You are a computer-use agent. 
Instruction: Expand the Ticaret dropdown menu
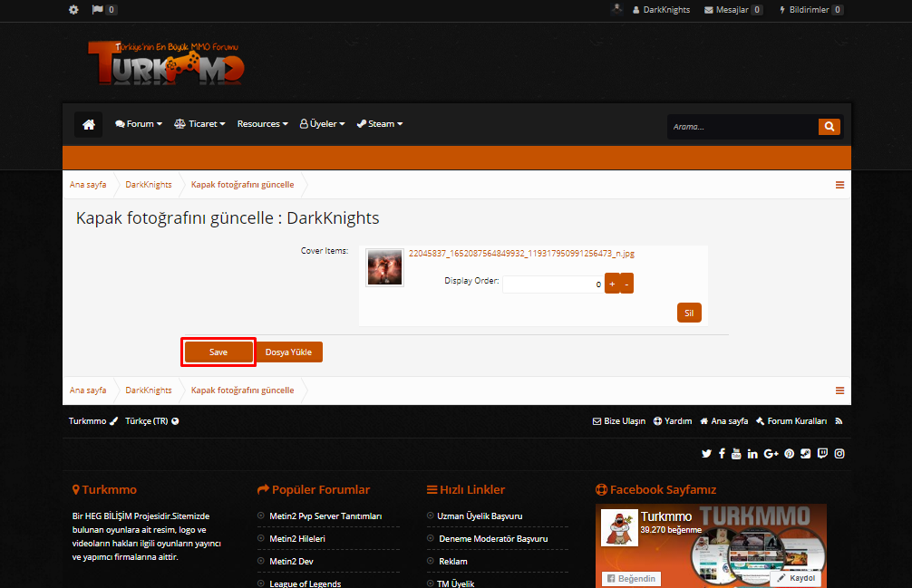tap(199, 124)
